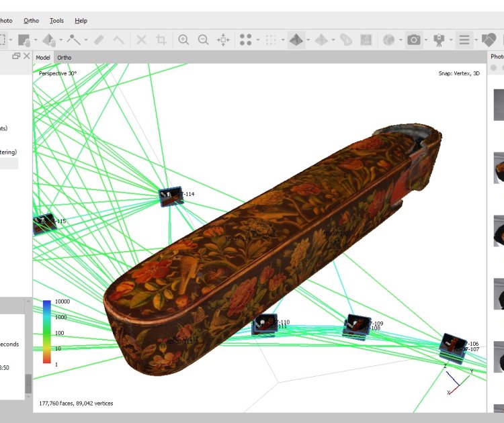
Task: Expand the Show Cameras dropdown arrow
Action: point(426,40)
